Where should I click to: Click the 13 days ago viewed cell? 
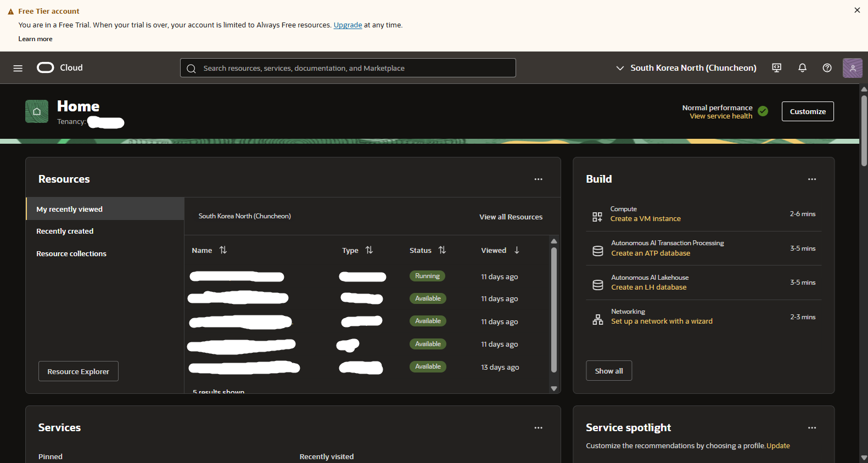500,368
